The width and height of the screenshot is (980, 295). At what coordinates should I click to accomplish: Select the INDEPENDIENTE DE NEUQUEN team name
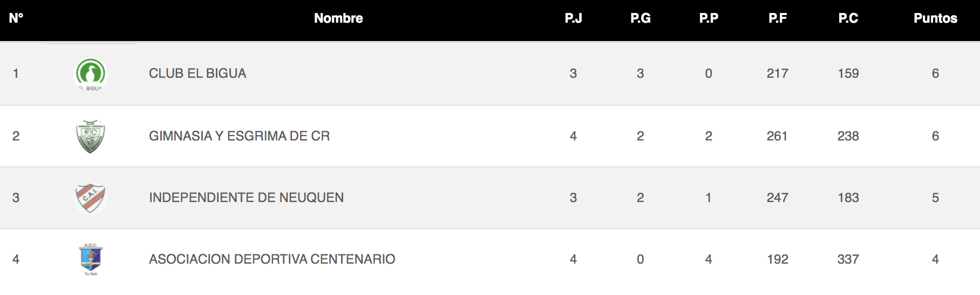pos(246,198)
